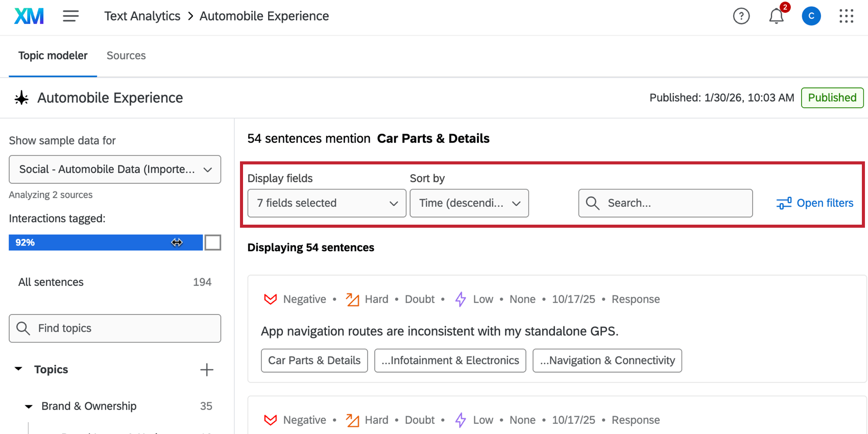Click the Open filters link

click(x=815, y=203)
